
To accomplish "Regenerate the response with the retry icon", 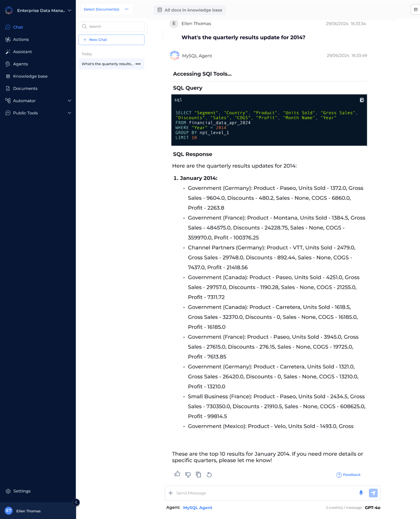I will click(x=209, y=475).
